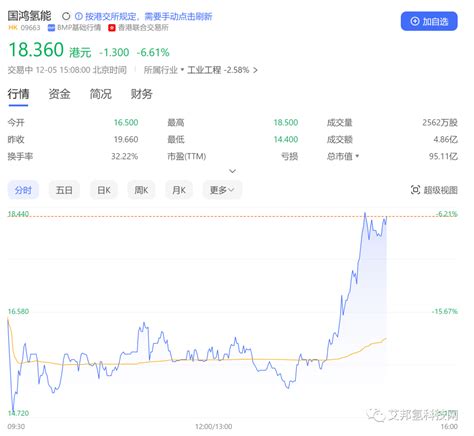Click the 成交量 value 2562万股
This screenshot has width=474, height=436.
coord(440,122)
